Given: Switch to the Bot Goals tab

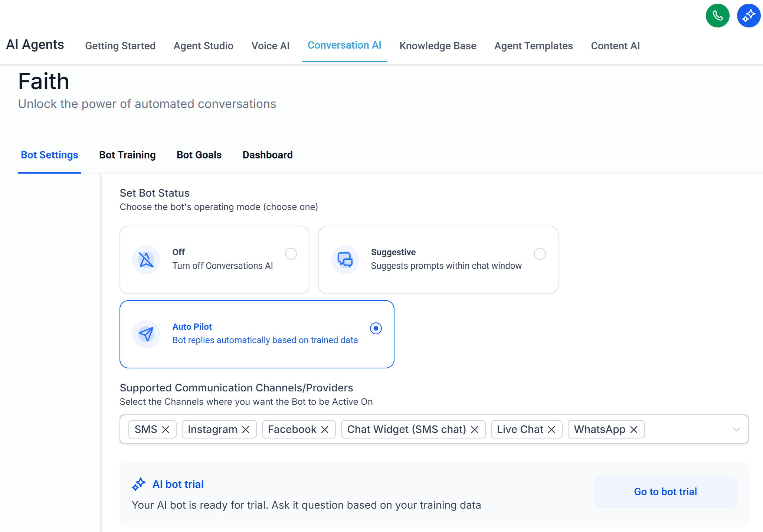Looking at the screenshot, I should coord(199,155).
